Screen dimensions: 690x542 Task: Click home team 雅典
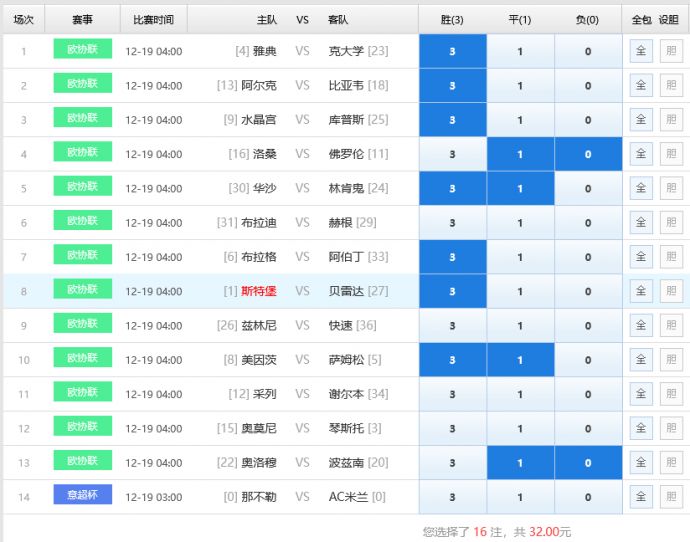coord(264,51)
